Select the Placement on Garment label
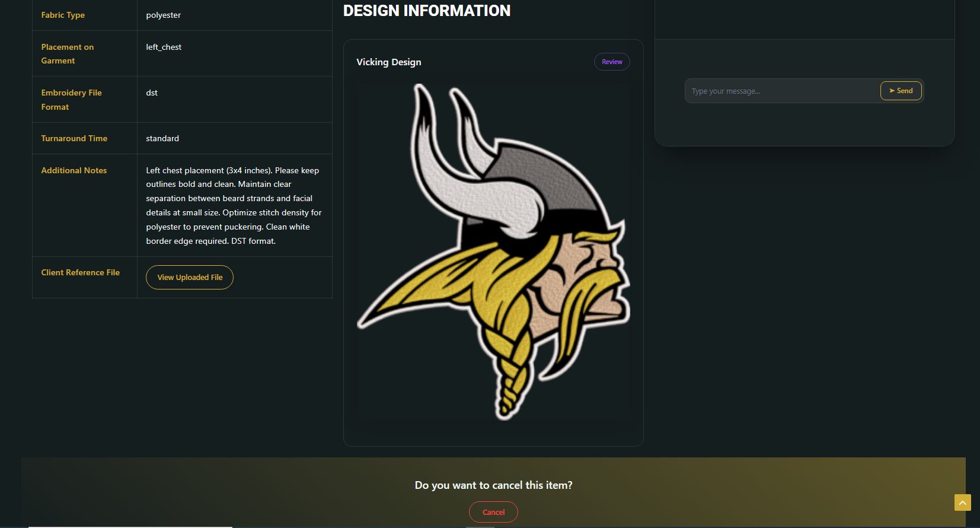 click(x=67, y=54)
